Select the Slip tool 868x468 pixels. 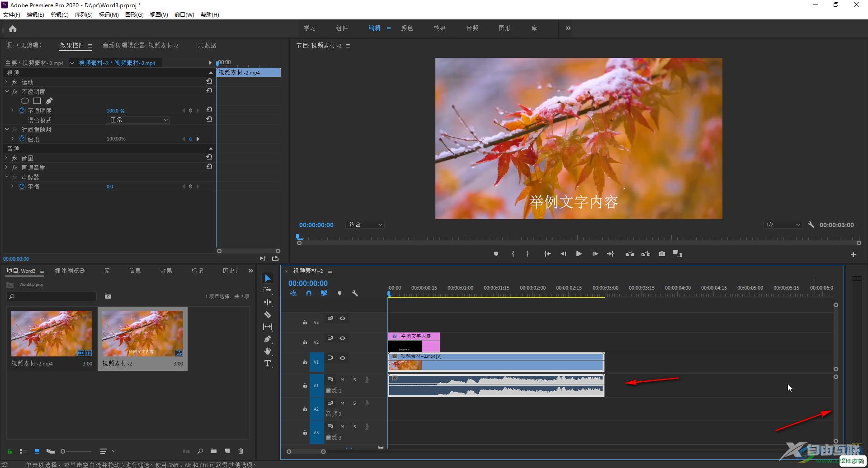coord(268,327)
